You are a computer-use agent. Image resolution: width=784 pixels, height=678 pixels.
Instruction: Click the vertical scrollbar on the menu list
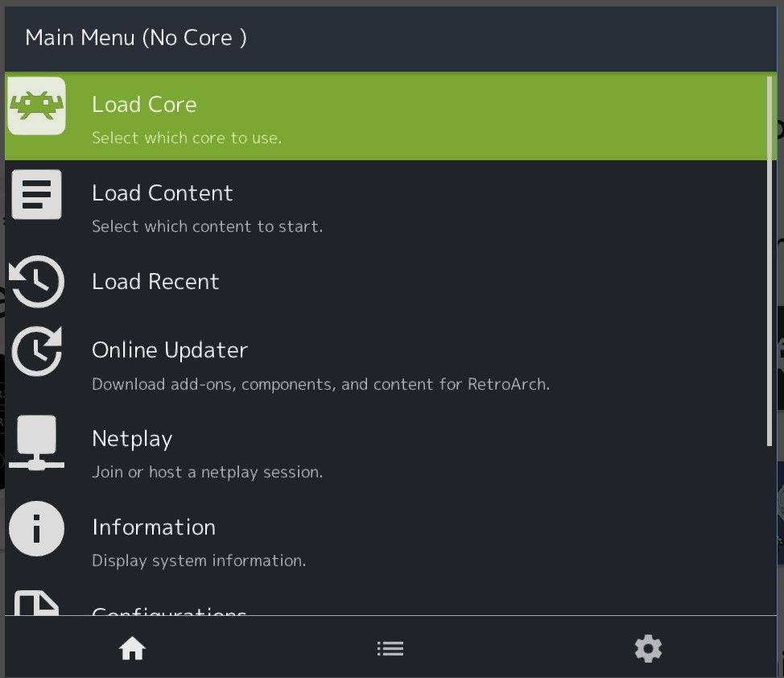(x=770, y=260)
